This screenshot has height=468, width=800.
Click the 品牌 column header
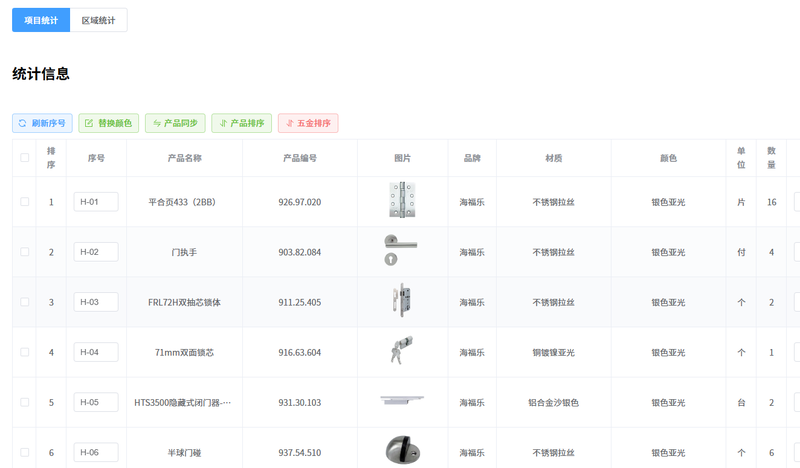(472, 158)
